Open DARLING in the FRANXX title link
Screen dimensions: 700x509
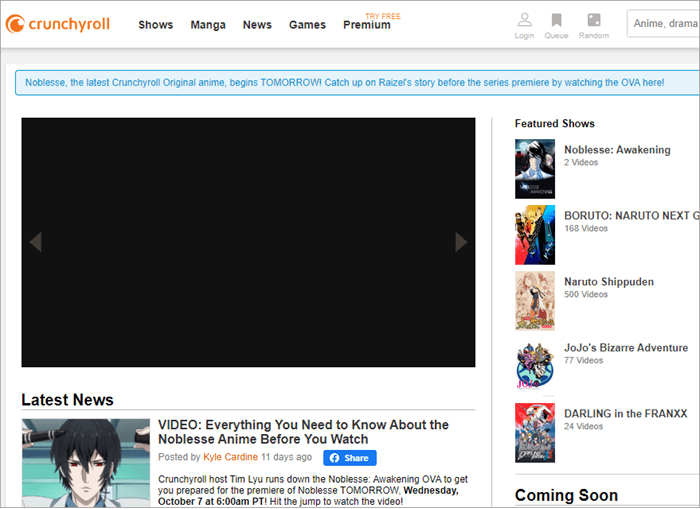point(625,414)
